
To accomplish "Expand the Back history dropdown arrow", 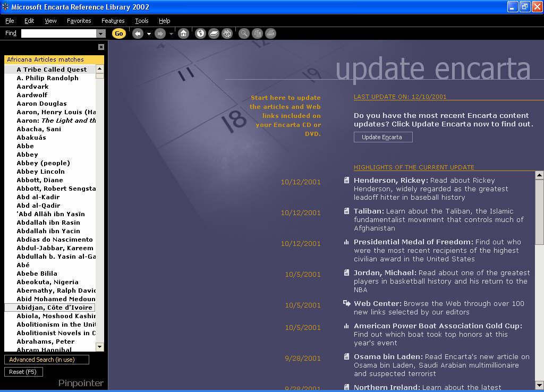I will 149,34.
